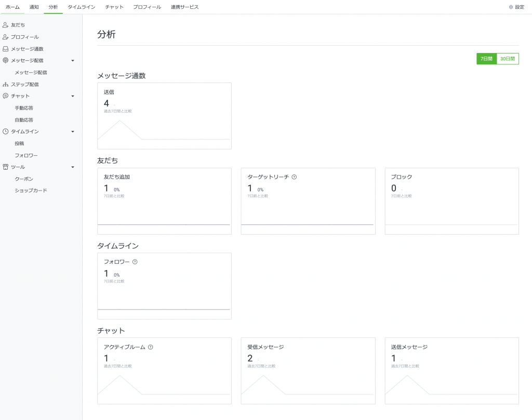This screenshot has height=420, width=532.
Task: Open the アクティブルーム card
Action: [165, 371]
